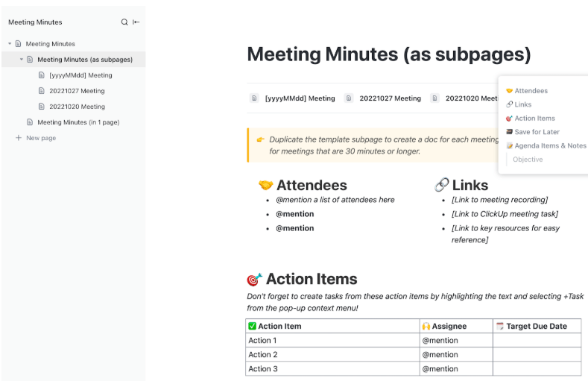Collapse the Meeting Minutes (as subpages) node
588x381 pixels.
tap(22, 60)
